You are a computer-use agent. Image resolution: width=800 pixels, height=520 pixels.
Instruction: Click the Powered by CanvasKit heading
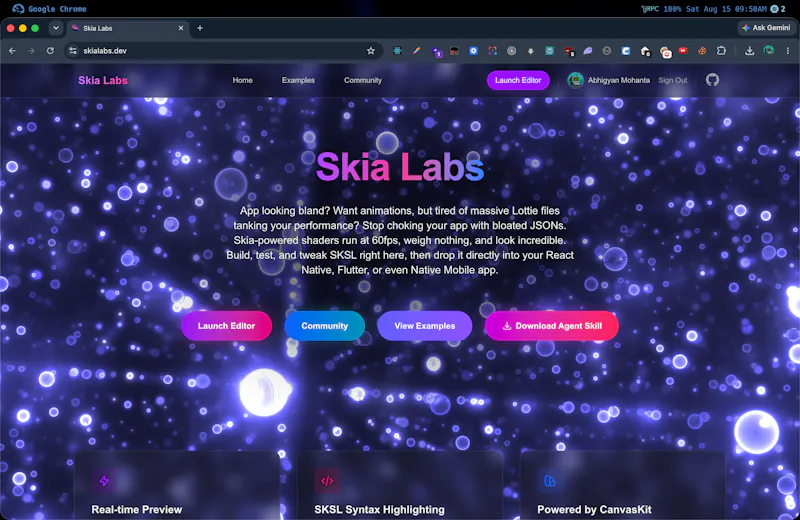pyautogui.click(x=594, y=509)
